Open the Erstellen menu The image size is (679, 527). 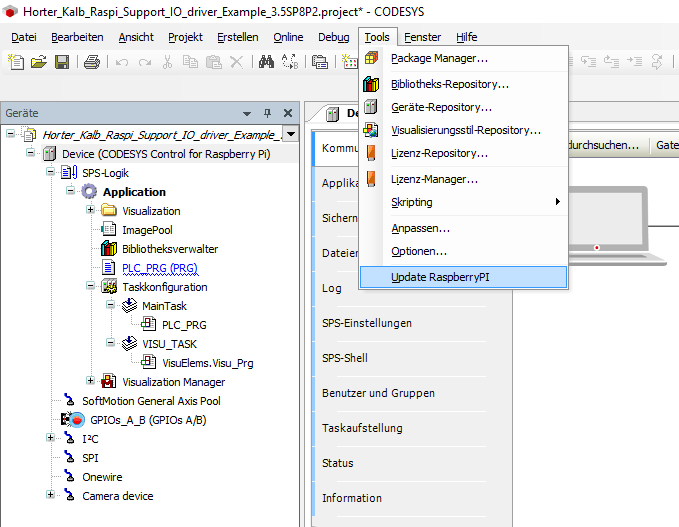click(238, 37)
